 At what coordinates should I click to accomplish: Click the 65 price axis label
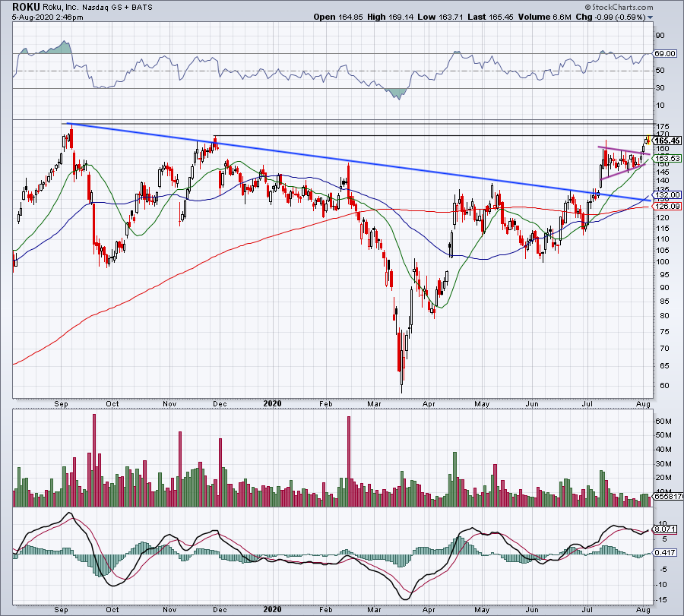(664, 366)
